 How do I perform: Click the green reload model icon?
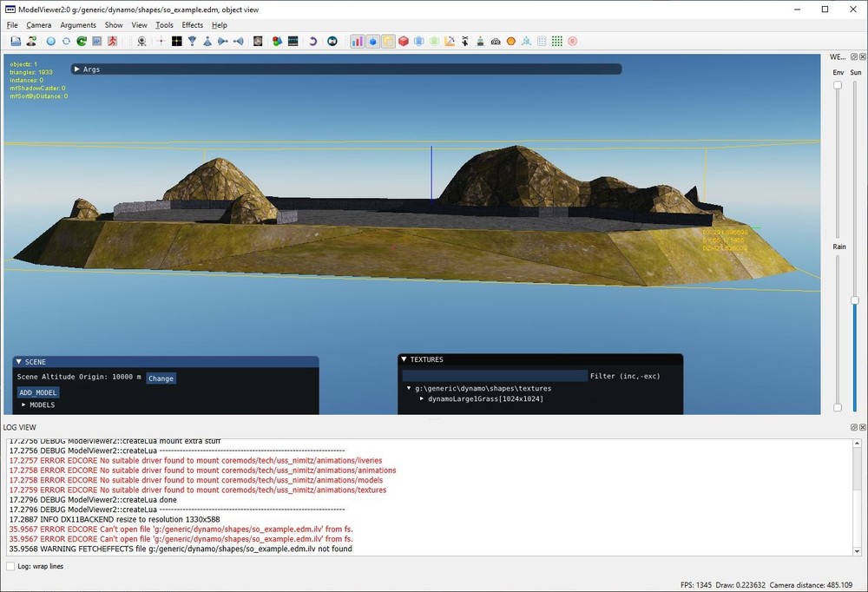[81, 41]
